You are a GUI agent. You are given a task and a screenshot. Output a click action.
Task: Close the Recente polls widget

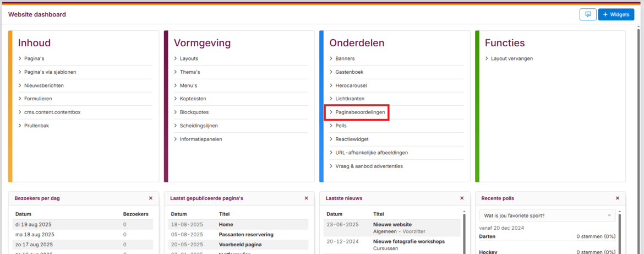(x=617, y=198)
